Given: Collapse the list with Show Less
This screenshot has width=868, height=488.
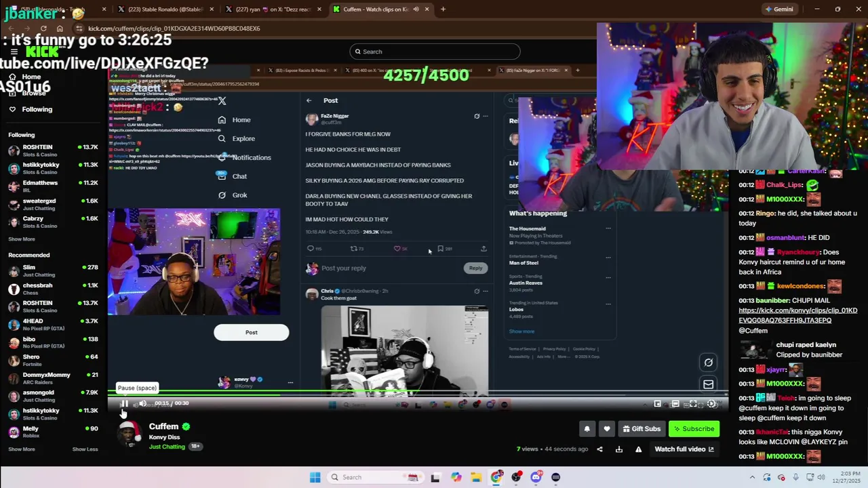Looking at the screenshot, I should [x=85, y=449].
